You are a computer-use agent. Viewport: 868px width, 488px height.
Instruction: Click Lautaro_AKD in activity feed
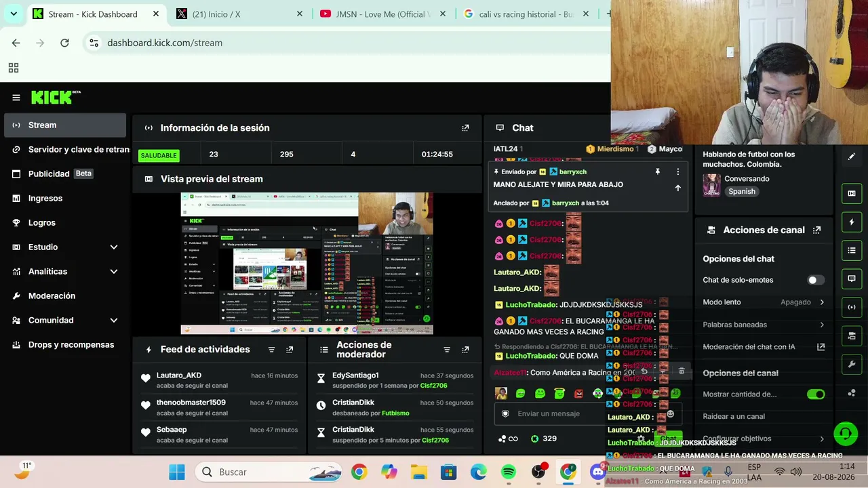click(x=179, y=375)
